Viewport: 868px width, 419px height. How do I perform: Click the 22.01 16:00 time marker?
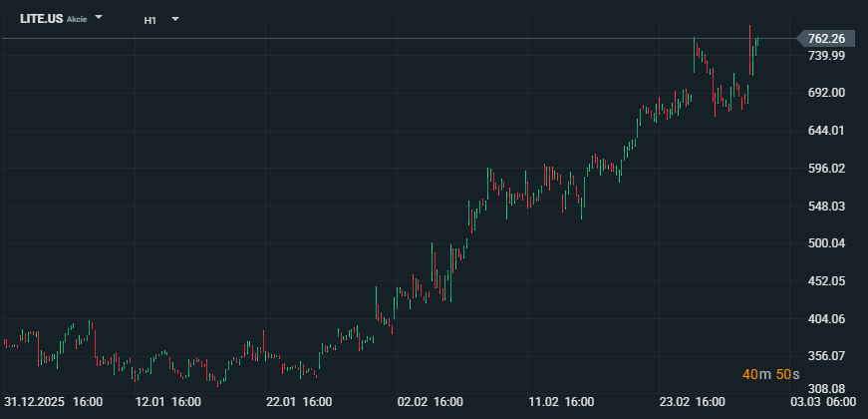click(299, 402)
